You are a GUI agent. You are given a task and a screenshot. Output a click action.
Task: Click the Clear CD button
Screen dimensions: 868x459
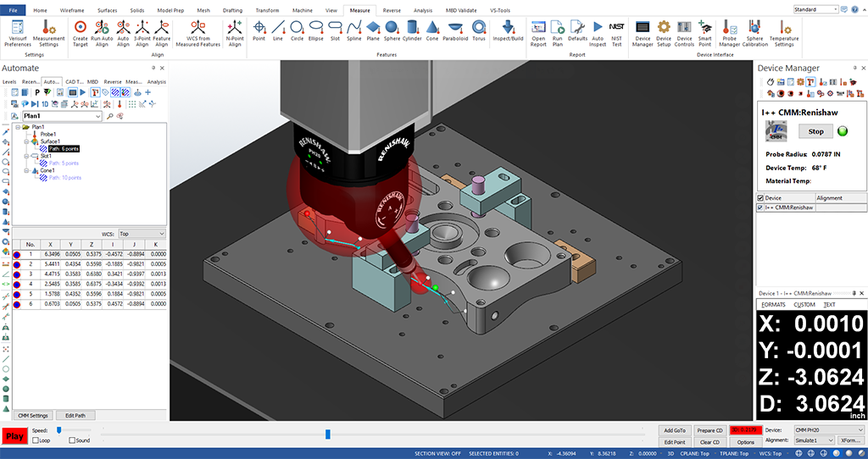(x=709, y=442)
